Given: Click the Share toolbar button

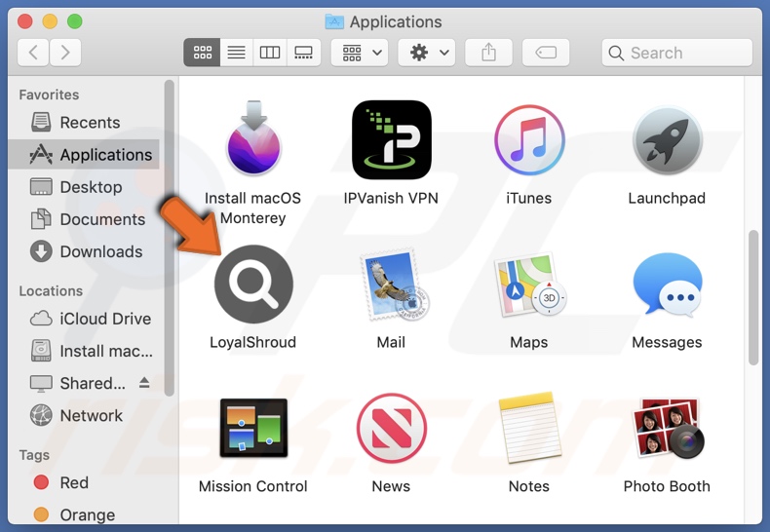Looking at the screenshot, I should tap(488, 52).
